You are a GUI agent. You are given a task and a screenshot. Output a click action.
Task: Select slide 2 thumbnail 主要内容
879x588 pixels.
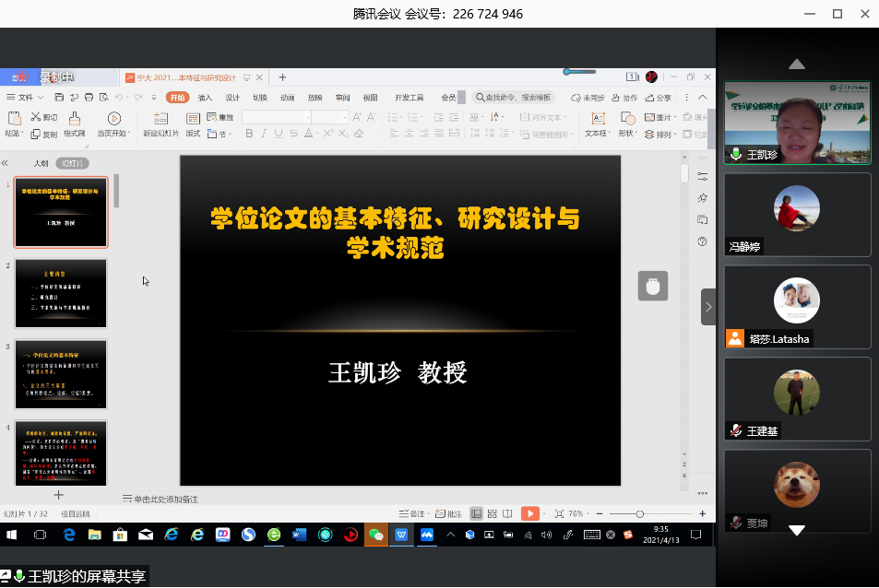[61, 293]
